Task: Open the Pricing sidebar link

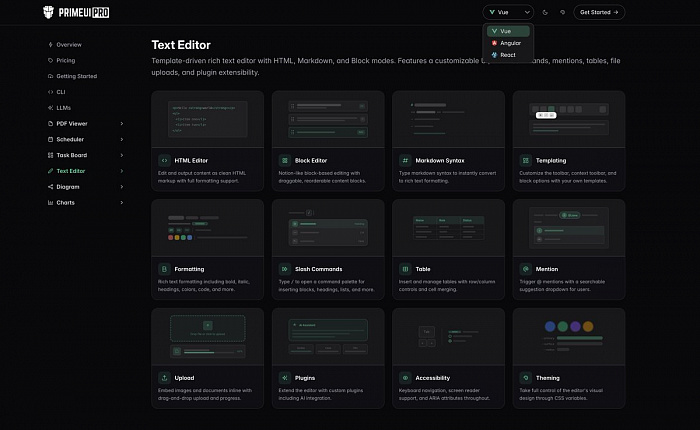Action: (x=65, y=60)
